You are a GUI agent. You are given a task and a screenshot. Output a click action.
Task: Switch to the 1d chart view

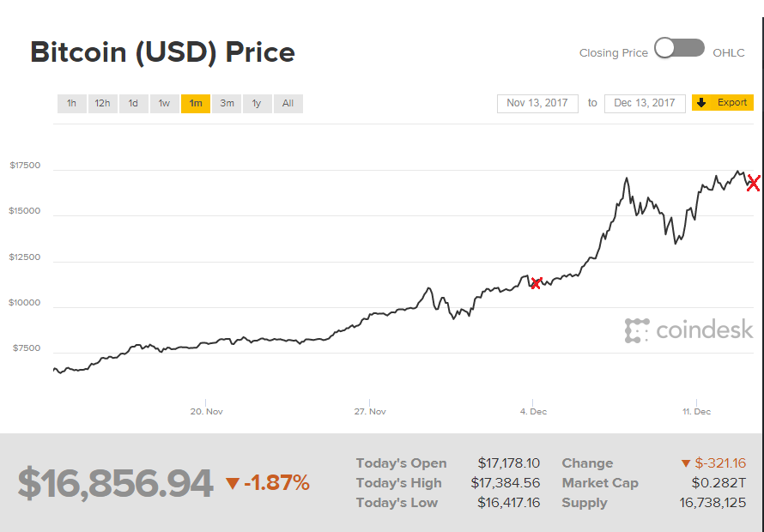133,103
